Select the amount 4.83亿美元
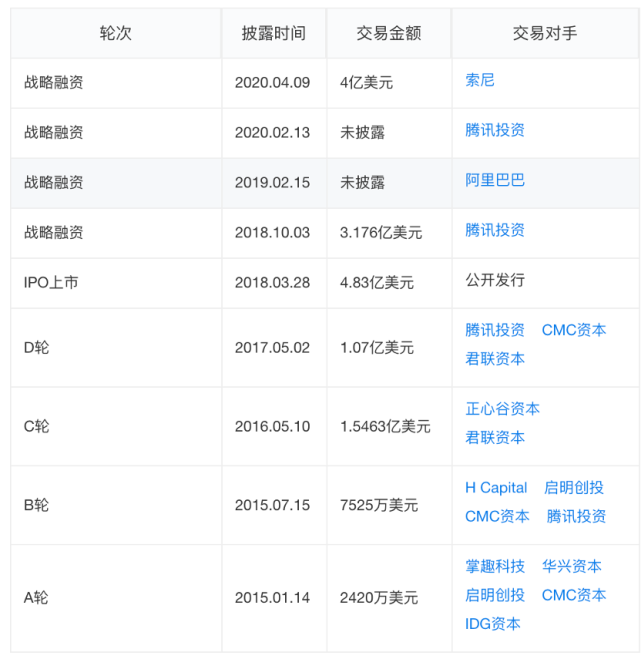The height and width of the screenshot is (669, 641). (x=376, y=282)
